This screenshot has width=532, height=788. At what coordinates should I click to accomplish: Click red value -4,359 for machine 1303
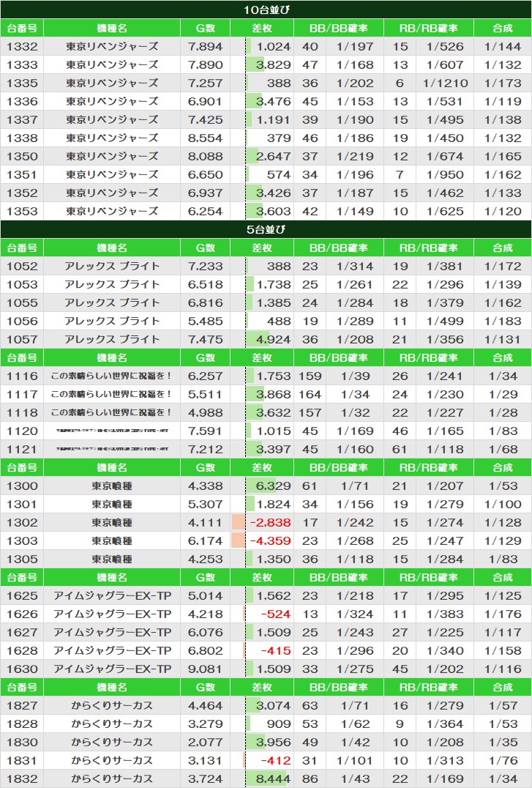pos(270,540)
